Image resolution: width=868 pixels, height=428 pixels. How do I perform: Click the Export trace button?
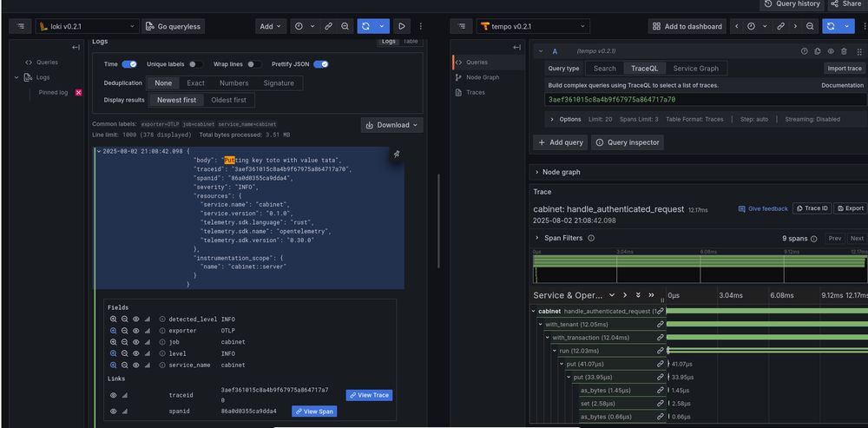851,208
